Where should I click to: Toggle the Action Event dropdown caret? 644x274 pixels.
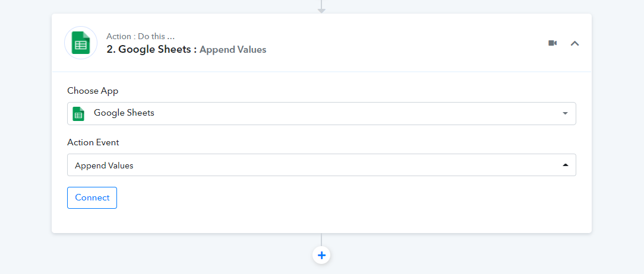(x=565, y=165)
